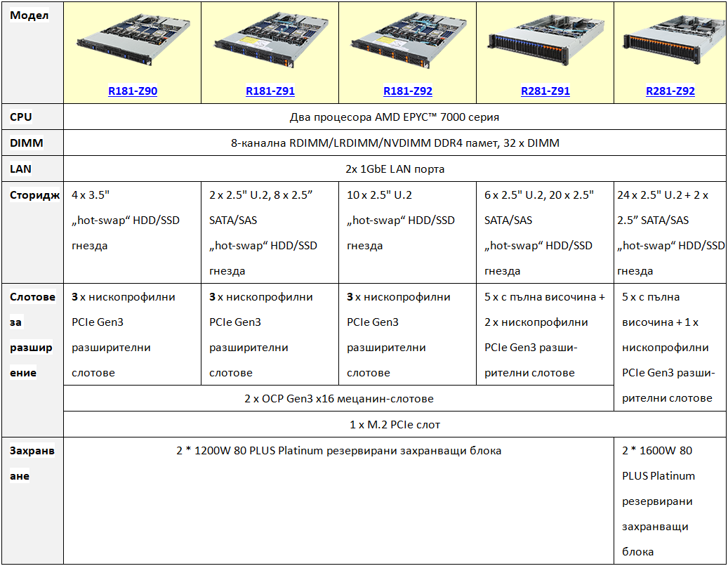Click the R281-Z92 server image

(674, 38)
